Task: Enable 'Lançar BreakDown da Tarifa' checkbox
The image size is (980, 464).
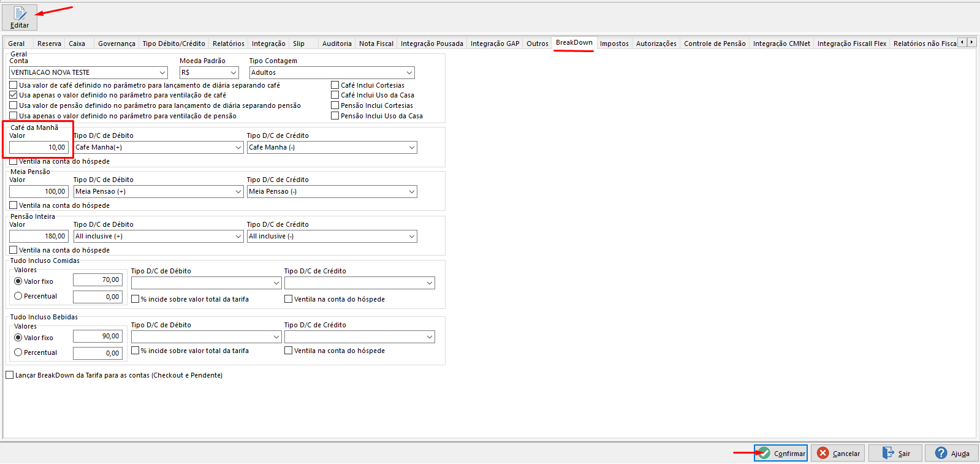Action: pyautogui.click(x=10, y=375)
